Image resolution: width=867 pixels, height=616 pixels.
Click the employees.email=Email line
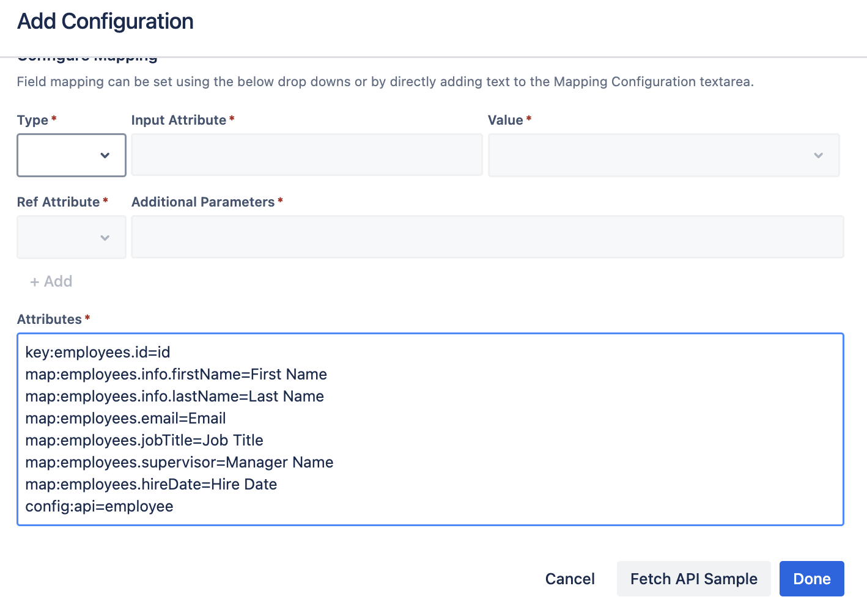(125, 419)
